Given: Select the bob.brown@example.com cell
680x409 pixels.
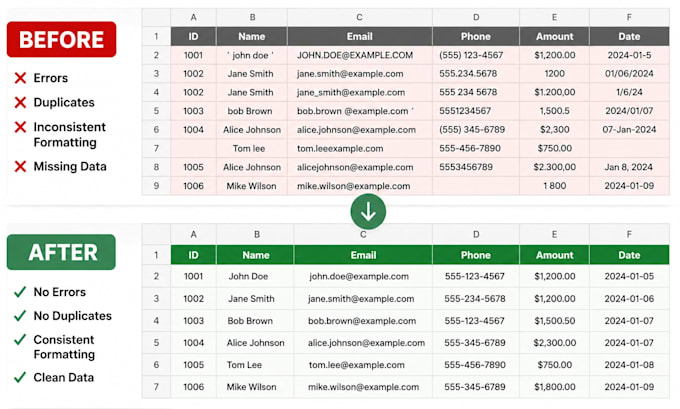Looking at the screenshot, I should (x=363, y=321).
